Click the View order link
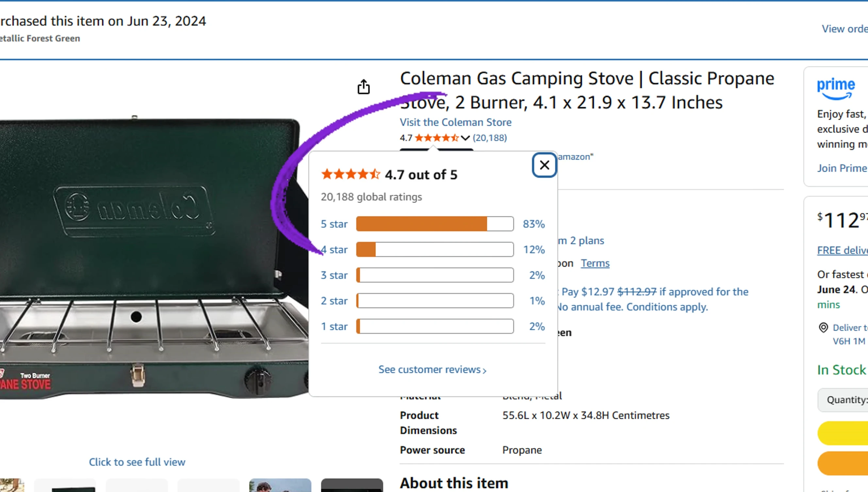 (x=845, y=29)
